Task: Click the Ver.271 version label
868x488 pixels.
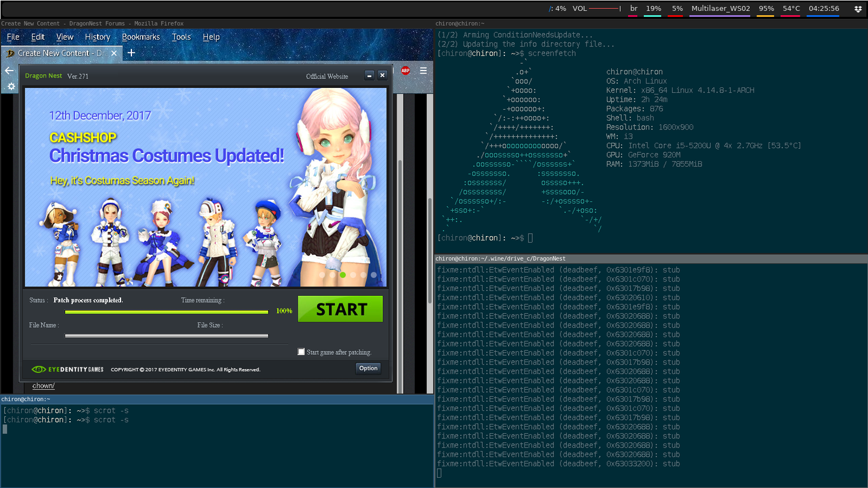Action: point(78,77)
